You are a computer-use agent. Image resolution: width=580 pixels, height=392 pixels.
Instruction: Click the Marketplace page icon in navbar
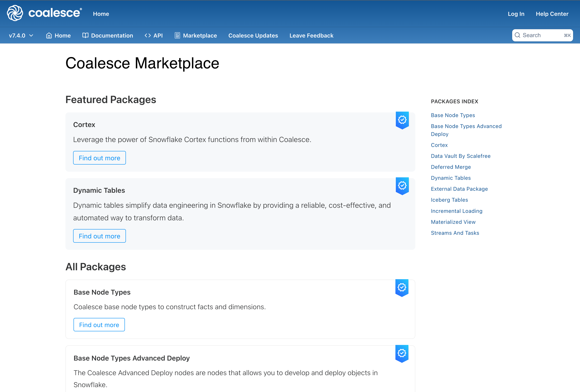177,36
